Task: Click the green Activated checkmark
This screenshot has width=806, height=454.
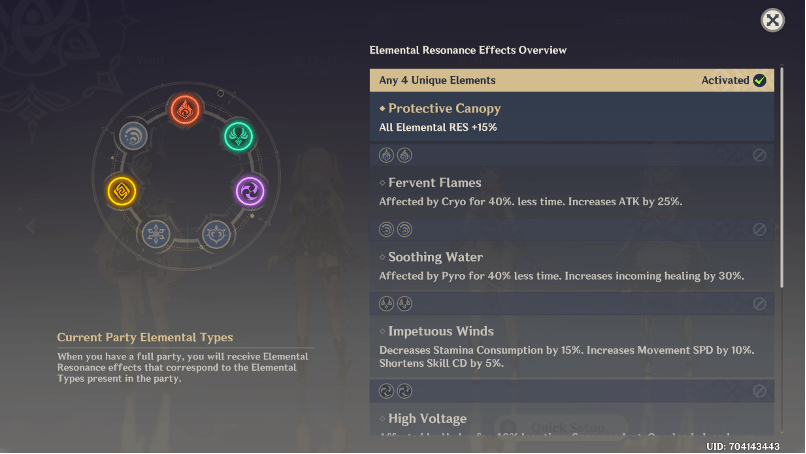Action: point(759,80)
